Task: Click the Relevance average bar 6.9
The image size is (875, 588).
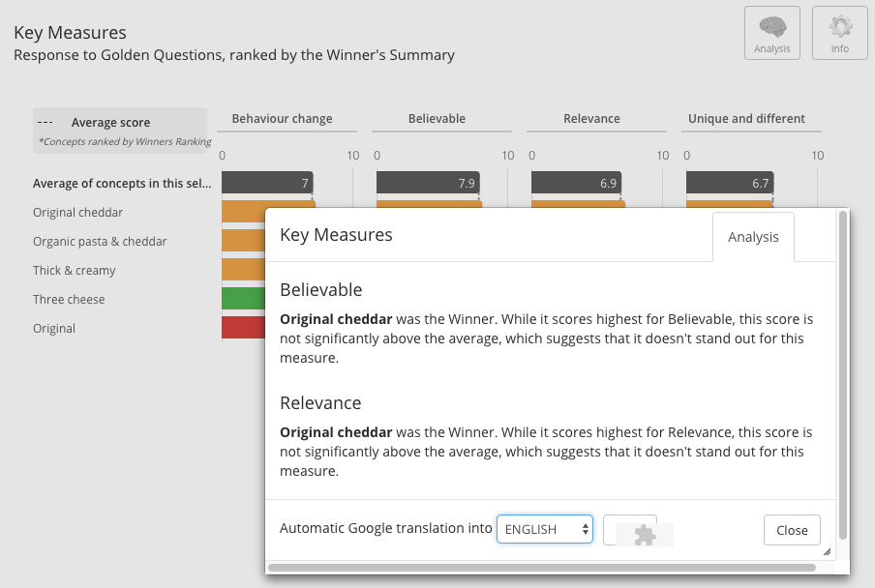Action: [x=577, y=183]
